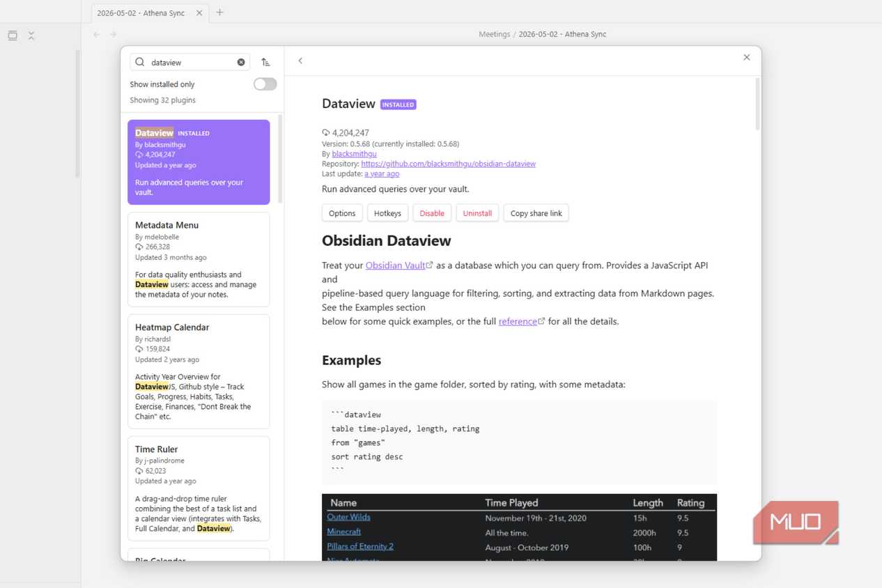The image size is (882, 588).
Task: Click the Time Played column header
Action: pos(511,502)
